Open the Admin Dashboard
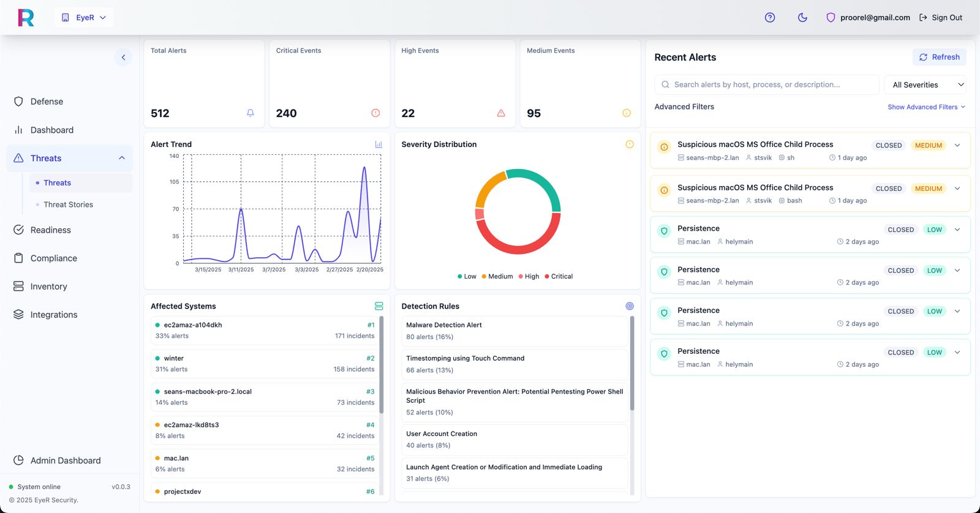This screenshot has height=513, width=980. (69, 460)
